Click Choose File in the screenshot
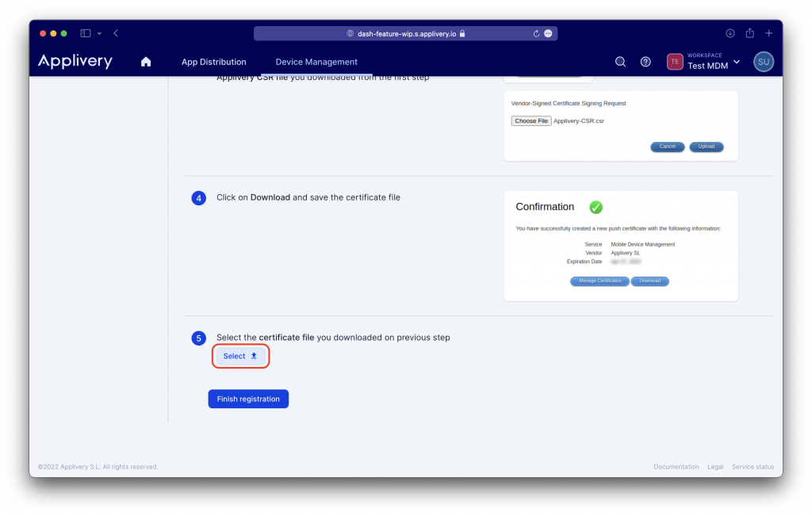 tap(530, 121)
